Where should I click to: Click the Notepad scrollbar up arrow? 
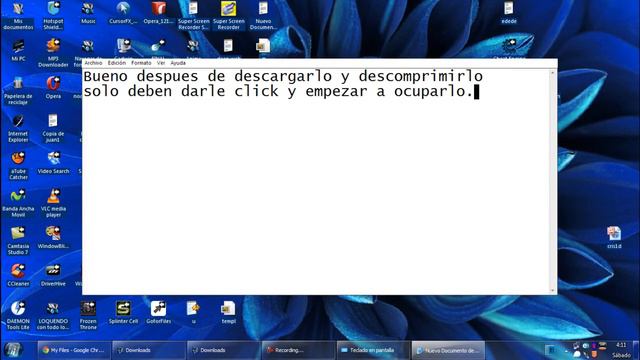click(x=553, y=73)
